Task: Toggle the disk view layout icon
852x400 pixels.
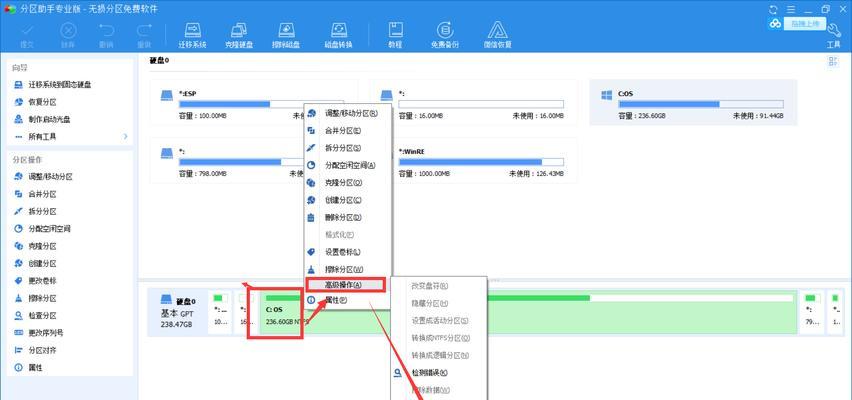Action: click(832, 61)
